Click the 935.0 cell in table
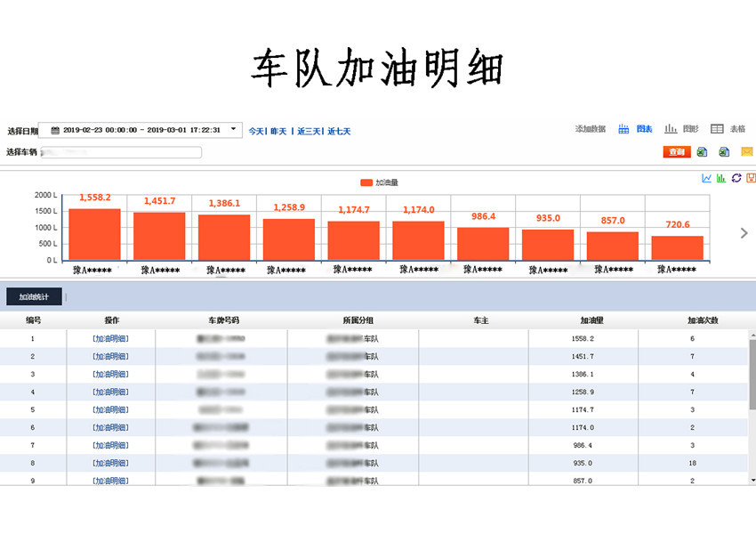The width and height of the screenshot is (756, 534). tap(583, 463)
